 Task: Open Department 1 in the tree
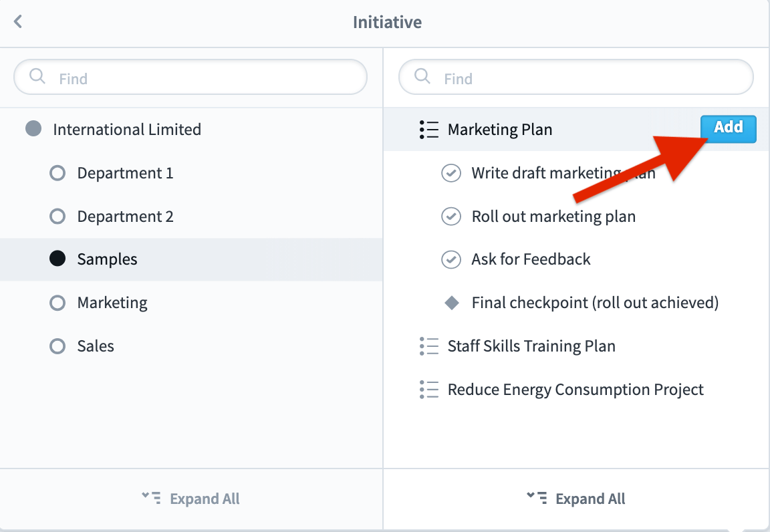point(125,173)
